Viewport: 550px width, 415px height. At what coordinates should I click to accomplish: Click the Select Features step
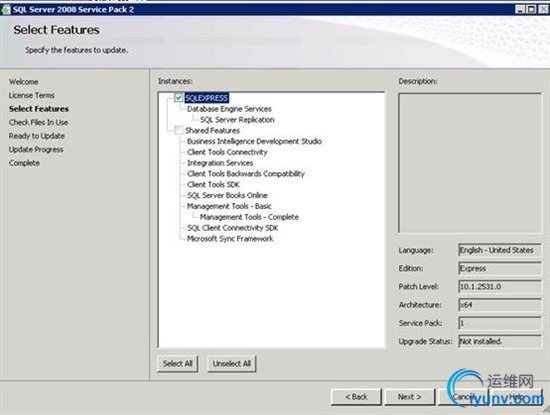(39, 109)
